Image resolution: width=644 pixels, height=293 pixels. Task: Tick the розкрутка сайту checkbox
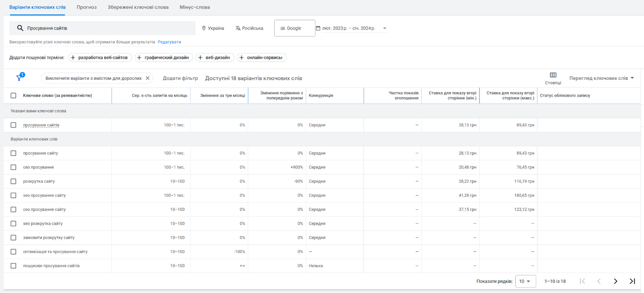click(13, 181)
